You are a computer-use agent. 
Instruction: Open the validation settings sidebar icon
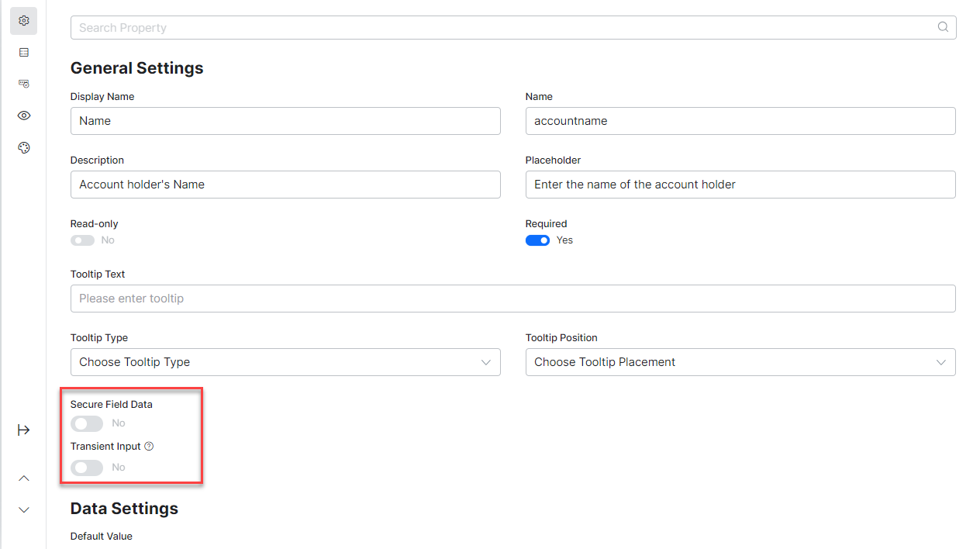pyautogui.click(x=23, y=84)
